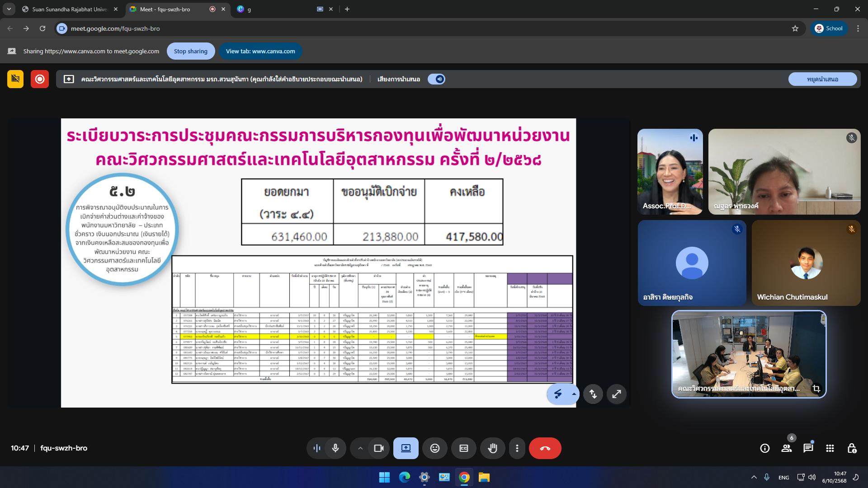Open the emoji reactions button
Viewport: 868px width, 488px height.
[x=434, y=448]
